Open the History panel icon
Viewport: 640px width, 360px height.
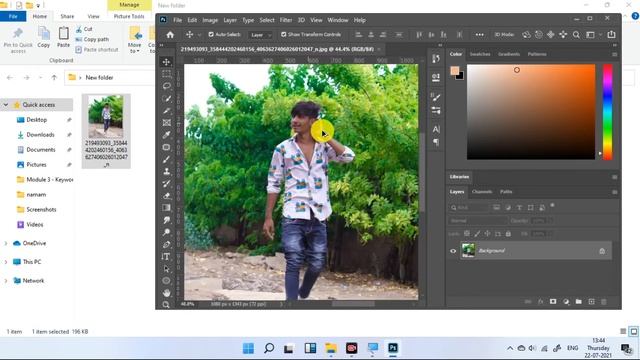pyautogui.click(x=436, y=59)
